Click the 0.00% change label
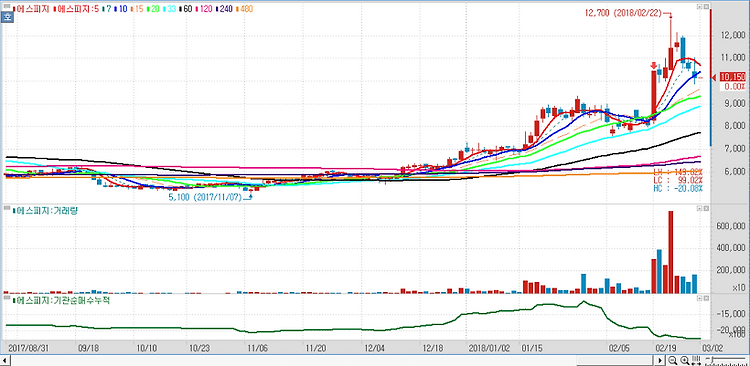This screenshot has height=366, width=750. pyautogui.click(x=735, y=87)
